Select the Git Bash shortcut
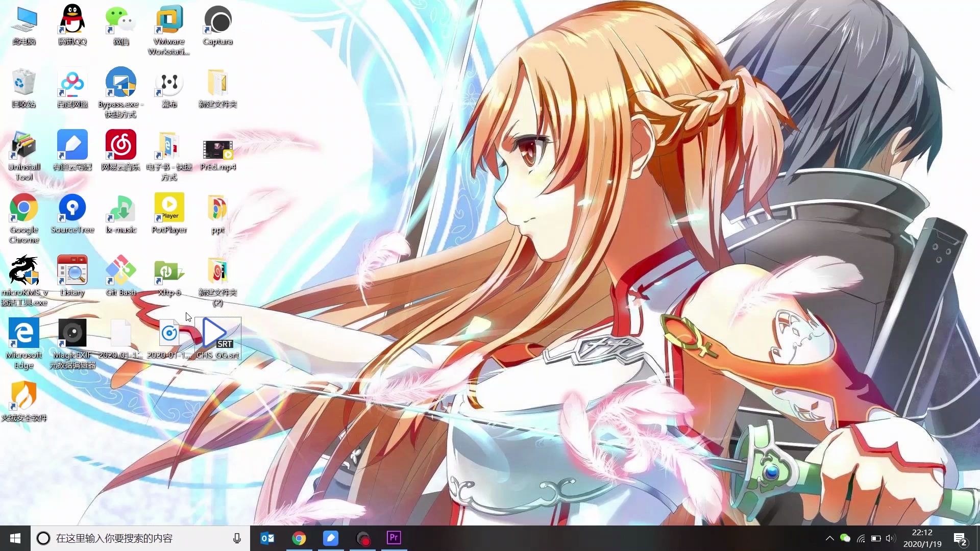This screenshot has width=980, height=551. click(x=121, y=271)
